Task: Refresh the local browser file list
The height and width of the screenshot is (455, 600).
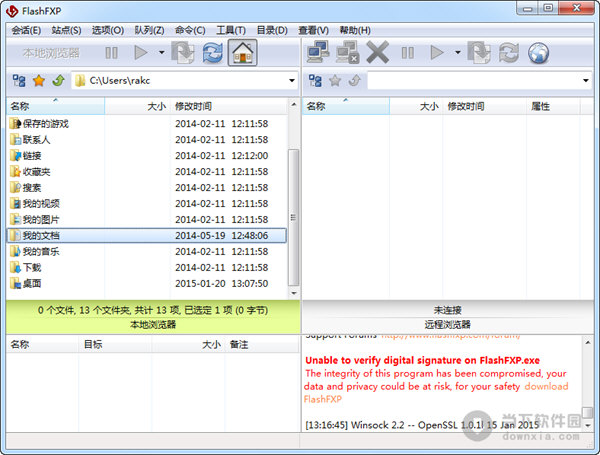Action: tap(213, 52)
